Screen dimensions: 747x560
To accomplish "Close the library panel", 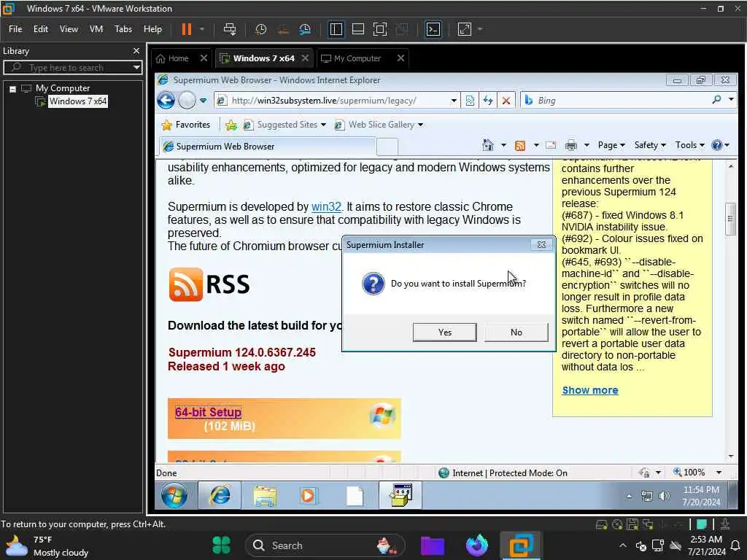I will coord(136,50).
